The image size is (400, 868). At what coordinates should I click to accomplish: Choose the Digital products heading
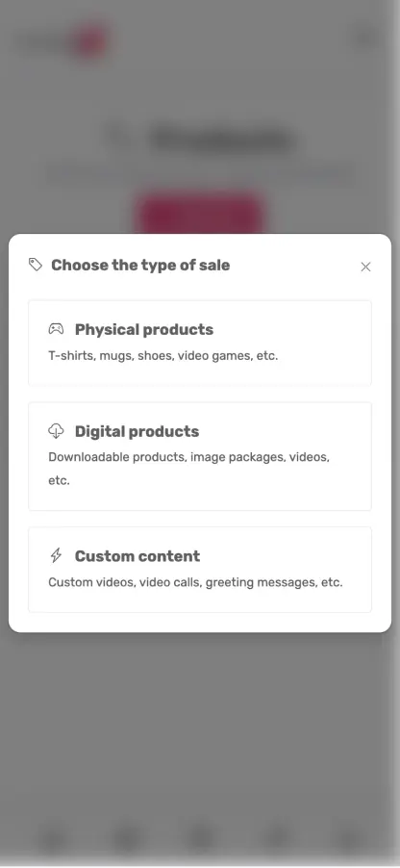137,431
